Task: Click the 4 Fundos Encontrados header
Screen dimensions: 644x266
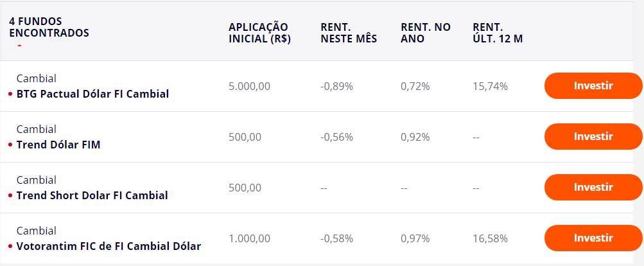Action: 49,27
